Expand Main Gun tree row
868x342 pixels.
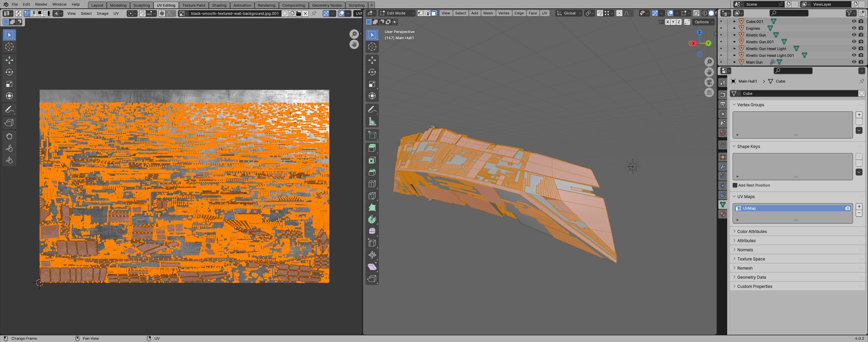tap(734, 62)
